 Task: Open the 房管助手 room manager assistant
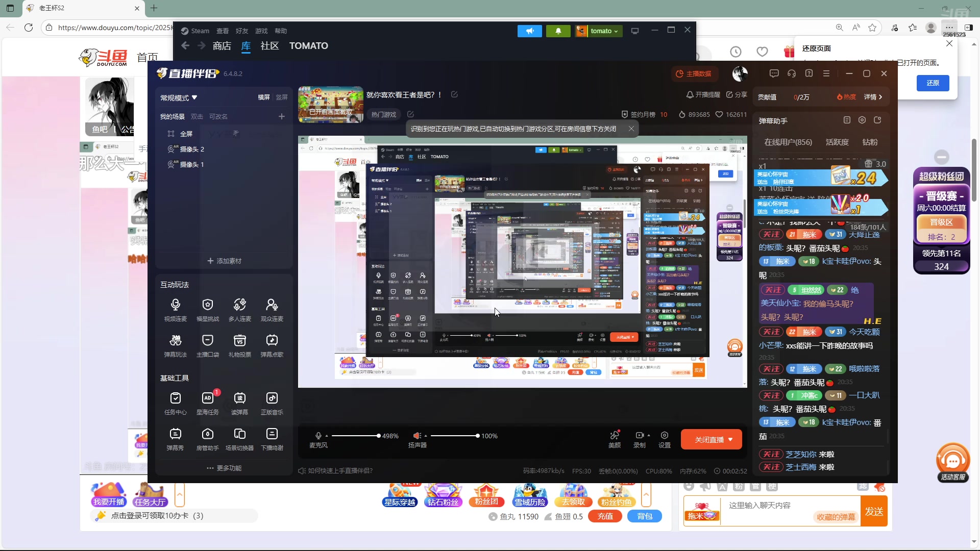207,439
